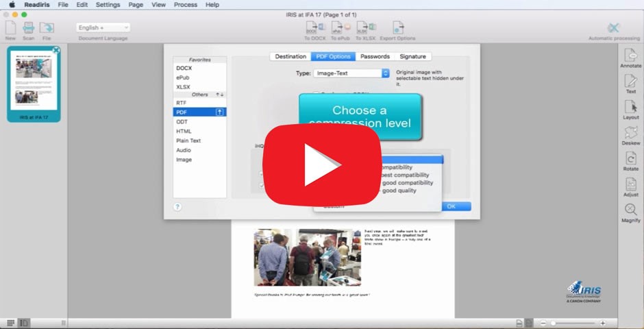The width and height of the screenshot is (644, 329).
Task: Open the Edit menu
Action: point(82,5)
